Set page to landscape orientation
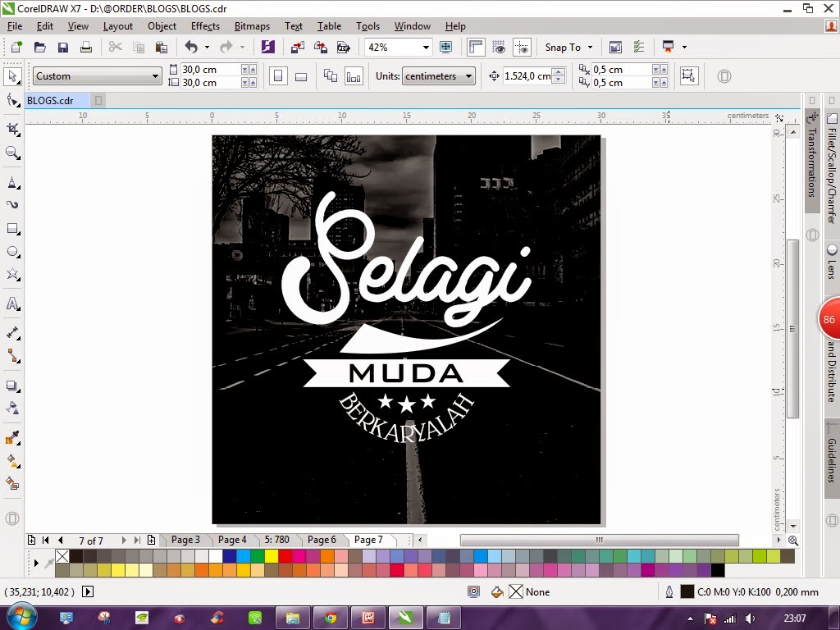The width and height of the screenshot is (840, 630). click(301, 76)
